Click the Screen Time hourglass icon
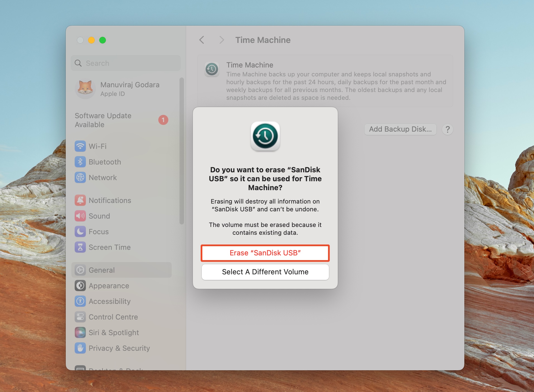Image resolution: width=534 pixels, height=392 pixels. tap(80, 247)
